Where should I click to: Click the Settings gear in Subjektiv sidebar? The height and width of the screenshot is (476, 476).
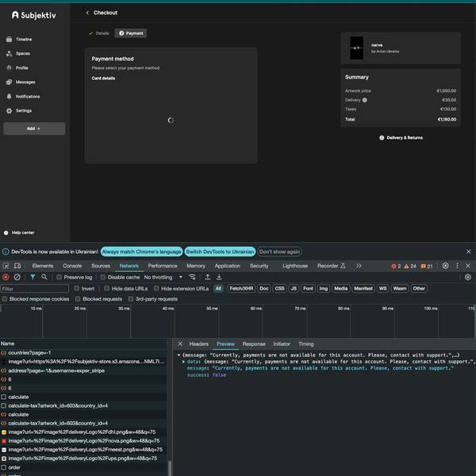9,110
